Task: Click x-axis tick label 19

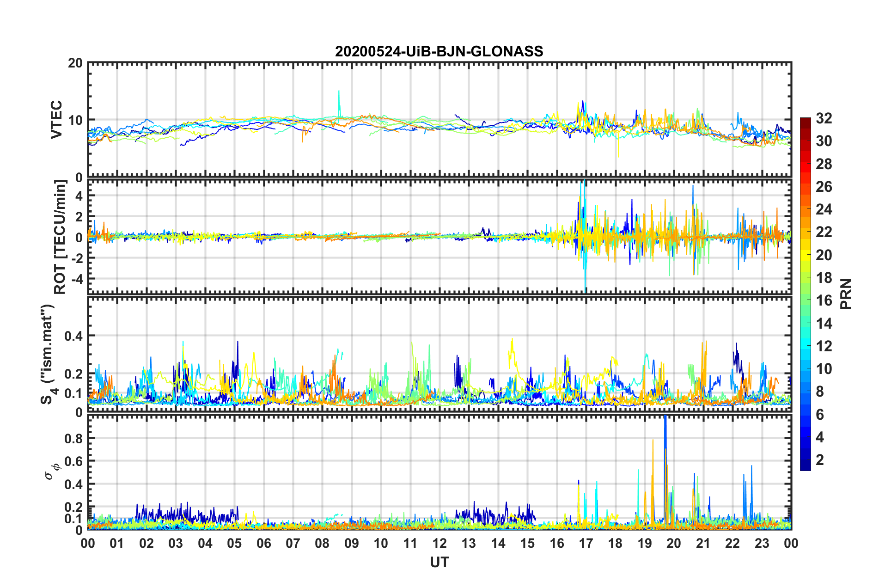Action: pyautogui.click(x=645, y=544)
